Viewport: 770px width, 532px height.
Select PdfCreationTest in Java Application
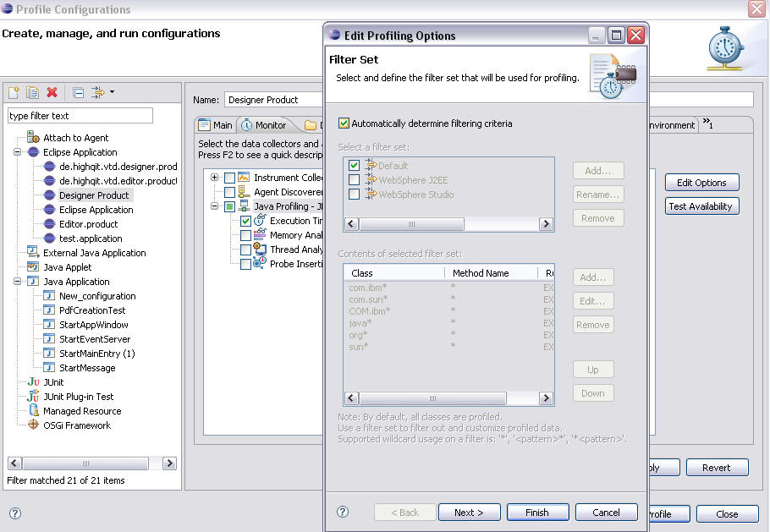[92, 310]
